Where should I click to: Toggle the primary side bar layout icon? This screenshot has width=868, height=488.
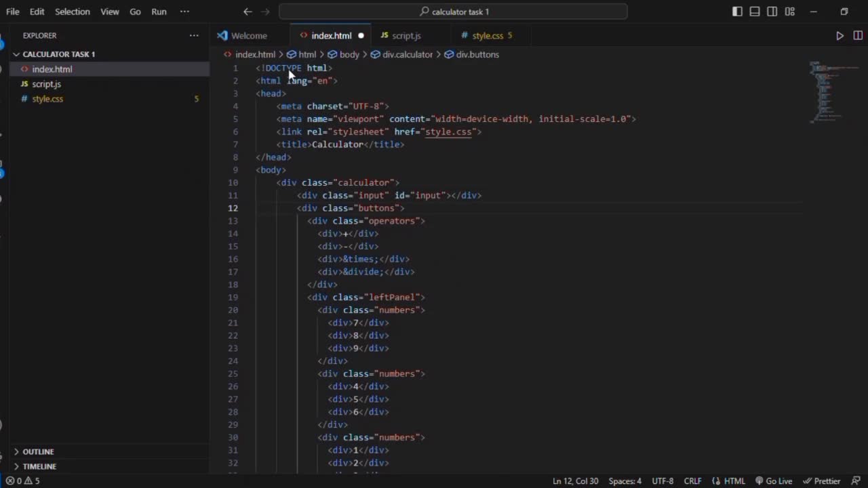point(737,12)
